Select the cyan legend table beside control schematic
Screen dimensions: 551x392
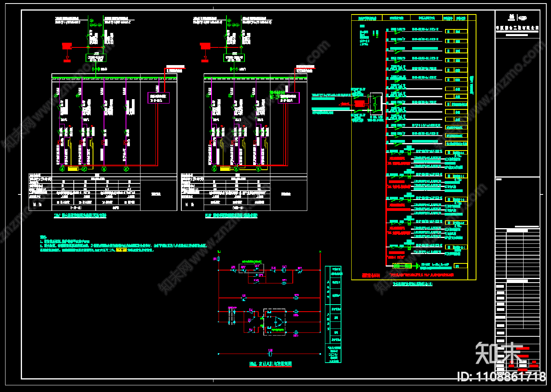pyautogui.click(x=333, y=314)
